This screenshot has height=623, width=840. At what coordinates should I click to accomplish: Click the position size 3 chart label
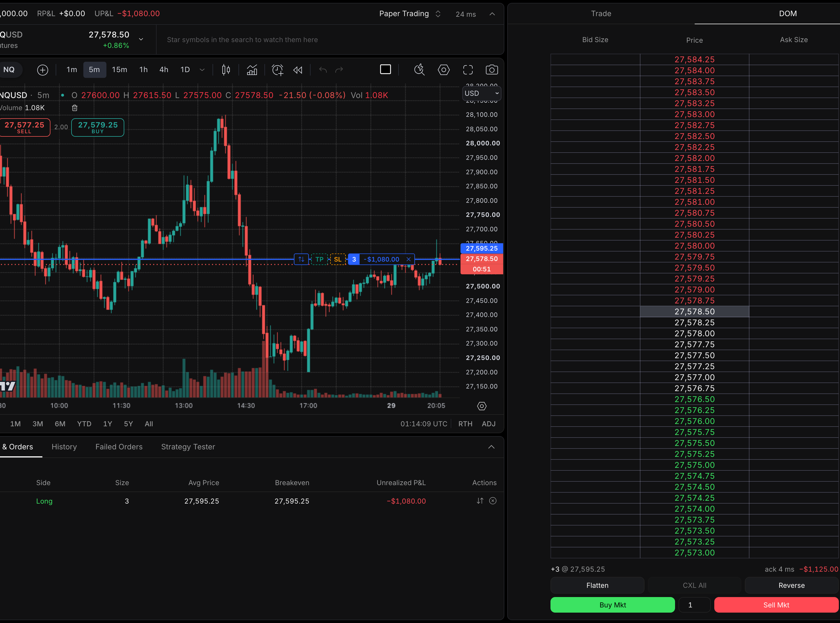pos(354,259)
